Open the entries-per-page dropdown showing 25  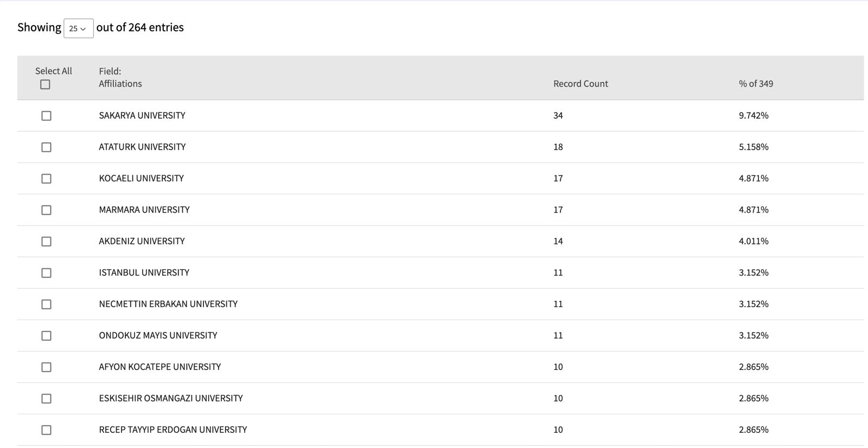pos(78,28)
